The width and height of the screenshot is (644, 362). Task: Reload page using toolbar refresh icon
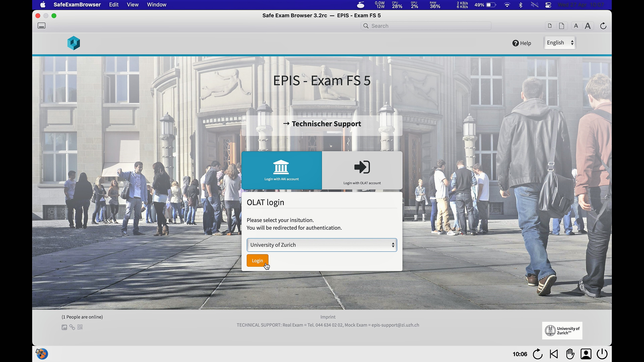[x=603, y=26]
